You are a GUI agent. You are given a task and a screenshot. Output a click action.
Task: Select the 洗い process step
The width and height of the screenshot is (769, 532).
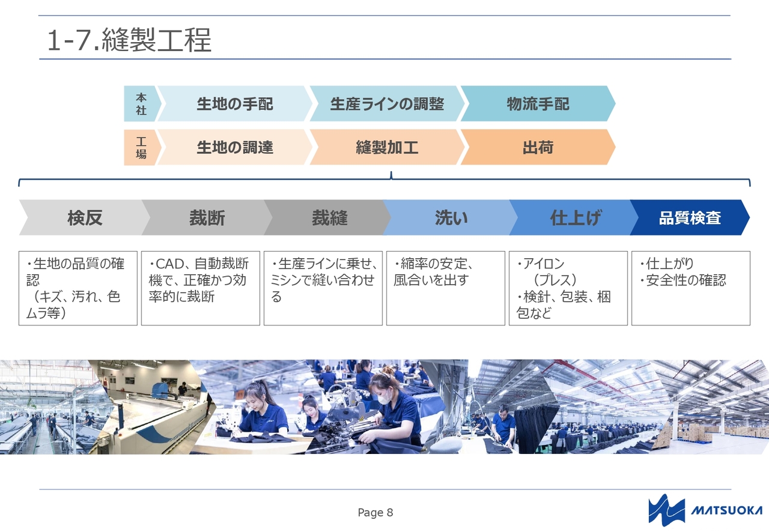tap(451, 218)
